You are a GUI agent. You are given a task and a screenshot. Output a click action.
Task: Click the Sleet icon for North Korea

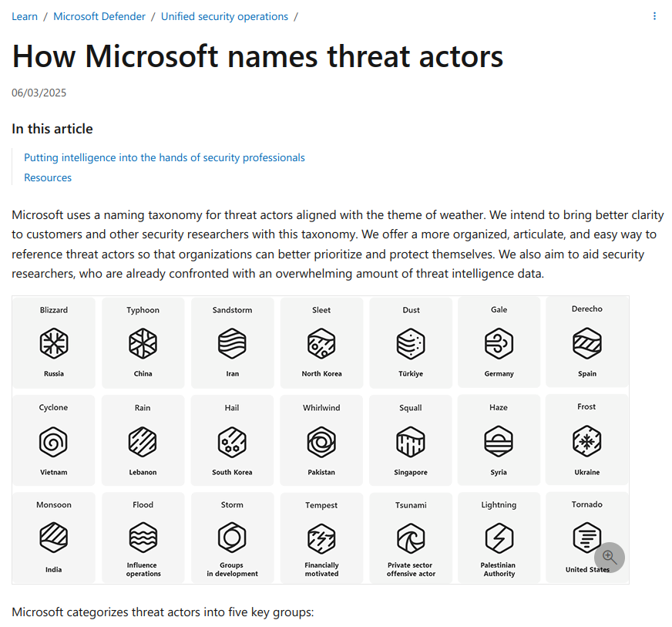321,343
